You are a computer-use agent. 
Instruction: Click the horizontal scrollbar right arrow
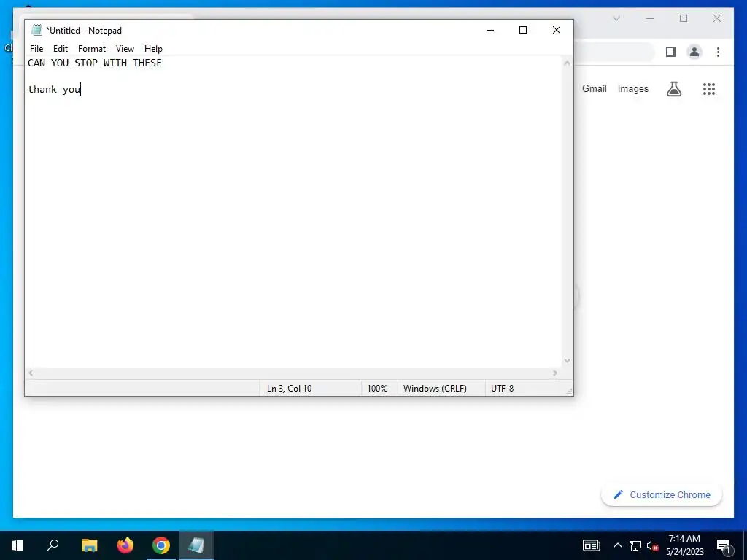(x=555, y=373)
